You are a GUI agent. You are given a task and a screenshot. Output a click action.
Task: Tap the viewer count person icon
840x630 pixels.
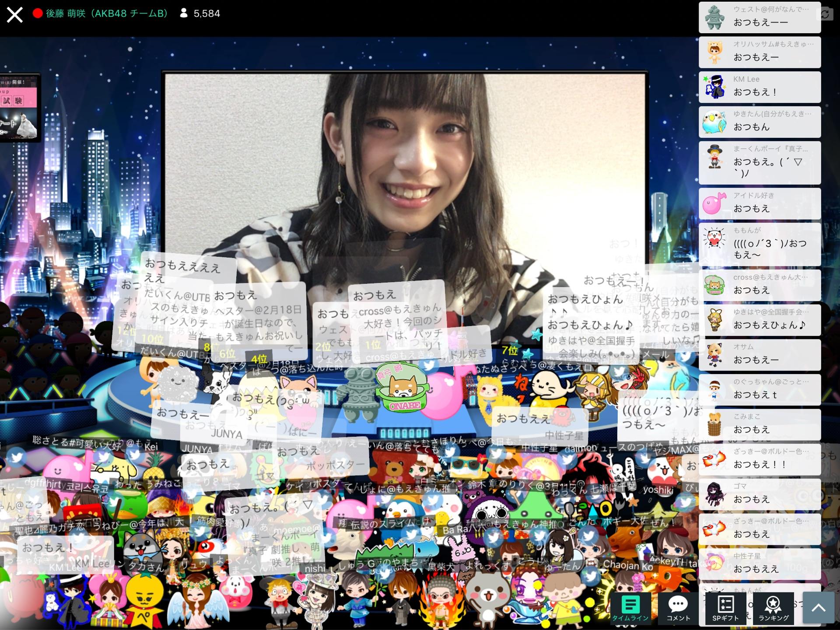pos(184,14)
